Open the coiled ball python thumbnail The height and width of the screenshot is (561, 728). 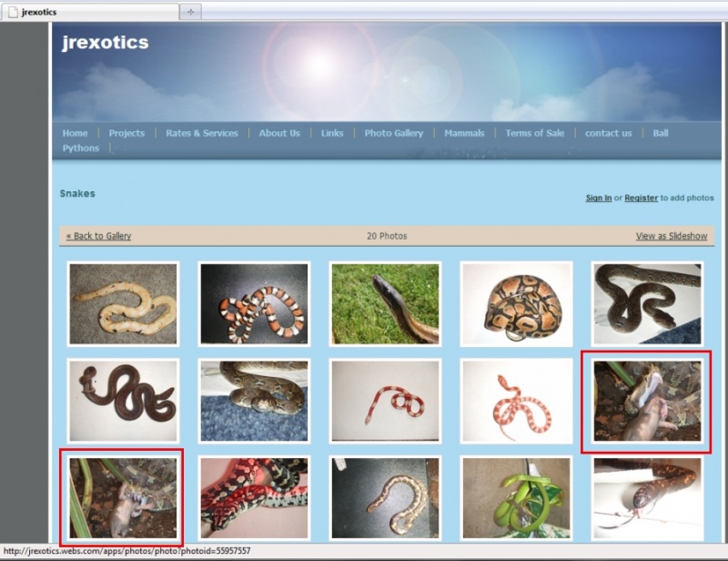pyautogui.click(x=516, y=304)
